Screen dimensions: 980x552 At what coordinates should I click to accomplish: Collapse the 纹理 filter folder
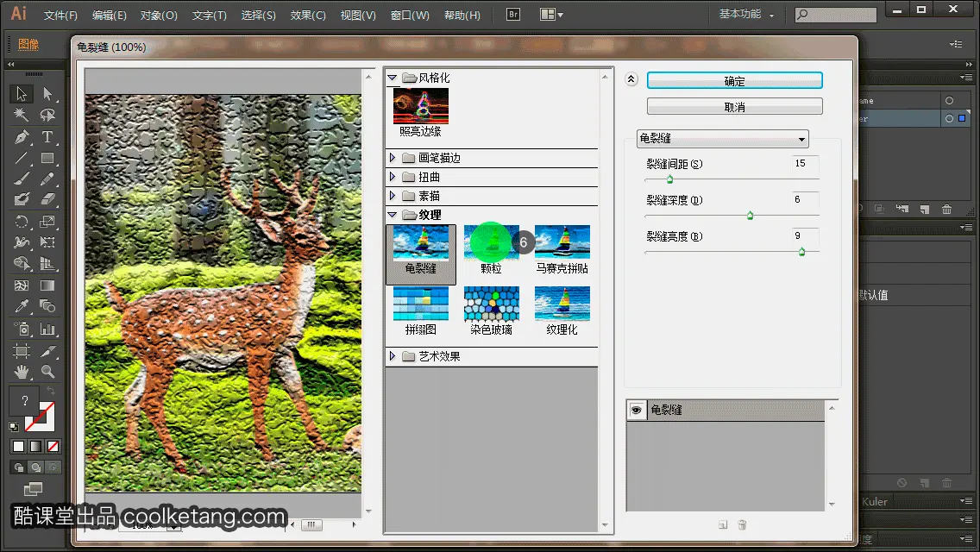click(x=393, y=215)
